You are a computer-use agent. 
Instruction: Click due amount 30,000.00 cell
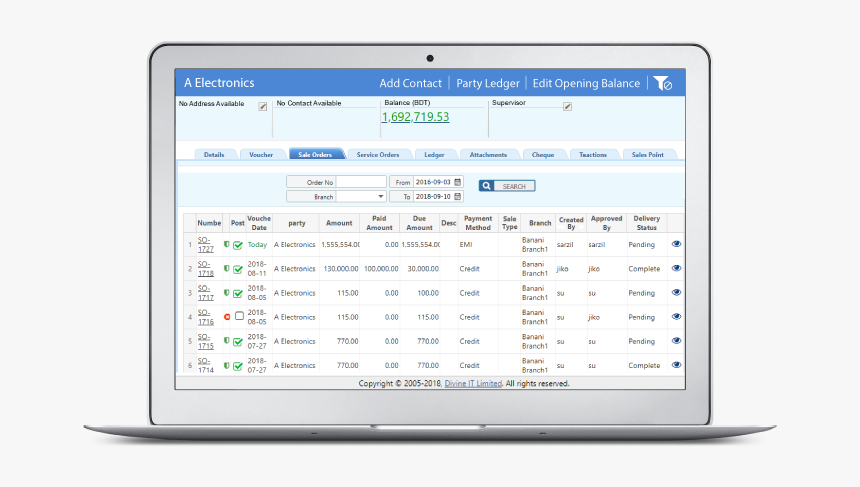[423, 269]
